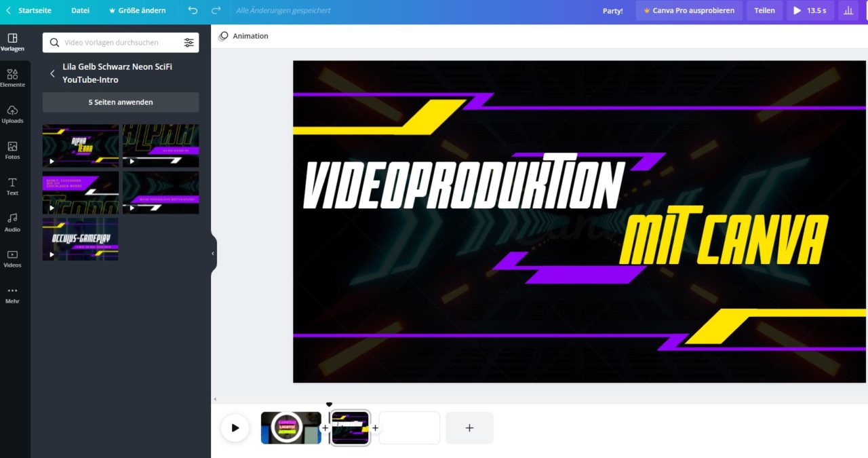Select the third template page thumbnail
This screenshot has width=868, height=458.
[x=81, y=192]
